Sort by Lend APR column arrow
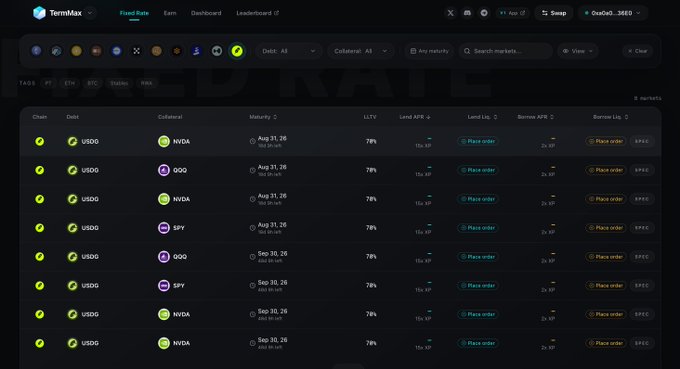680x369 pixels. 428,117
